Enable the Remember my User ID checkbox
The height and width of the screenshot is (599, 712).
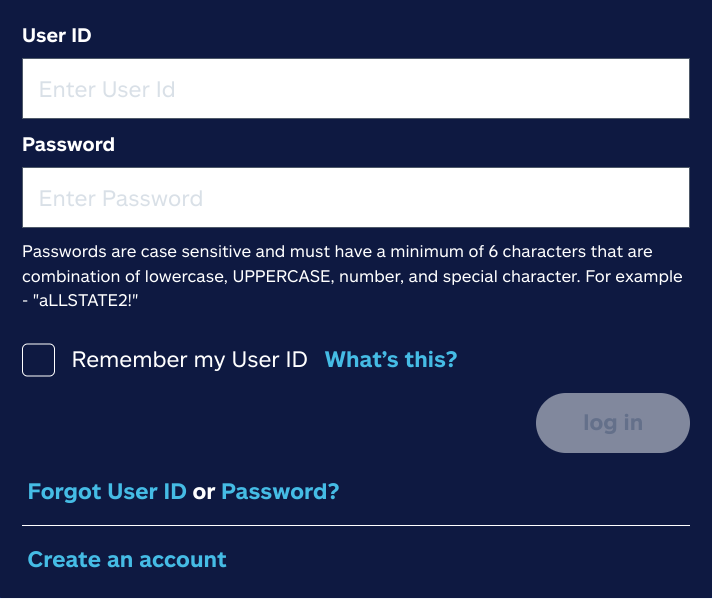pos(39,360)
